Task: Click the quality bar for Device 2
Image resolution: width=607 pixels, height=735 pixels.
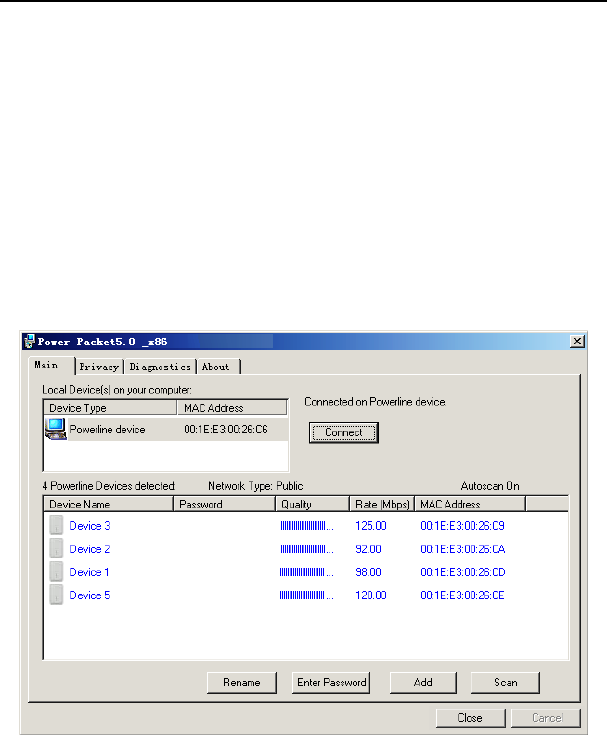Action: (307, 549)
